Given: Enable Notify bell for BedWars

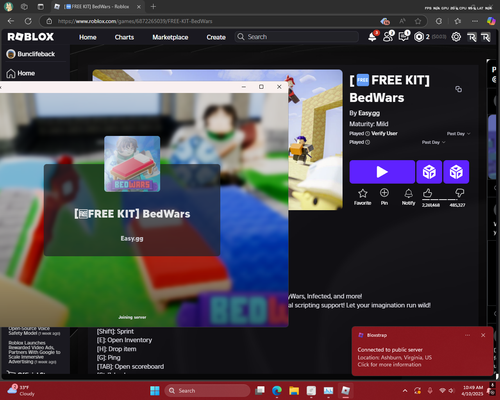Looking at the screenshot, I should pyautogui.click(x=408, y=197).
